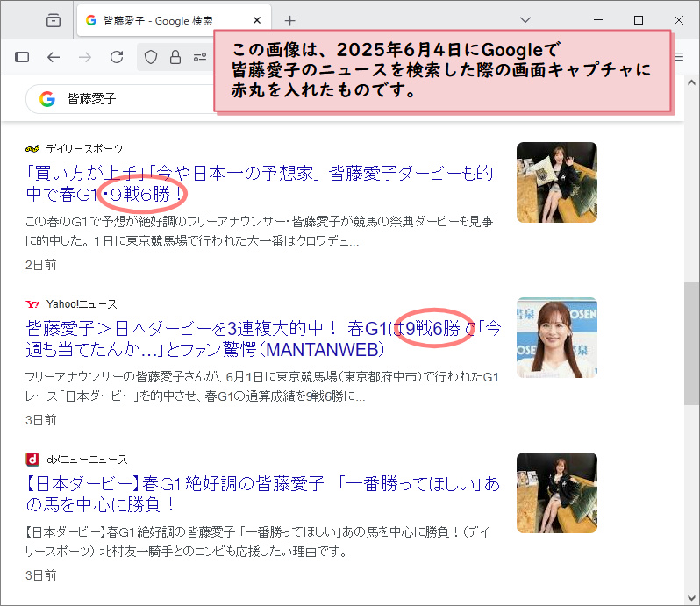Minimize the browser window
The height and width of the screenshot is (606, 700).
pyautogui.click(x=598, y=20)
